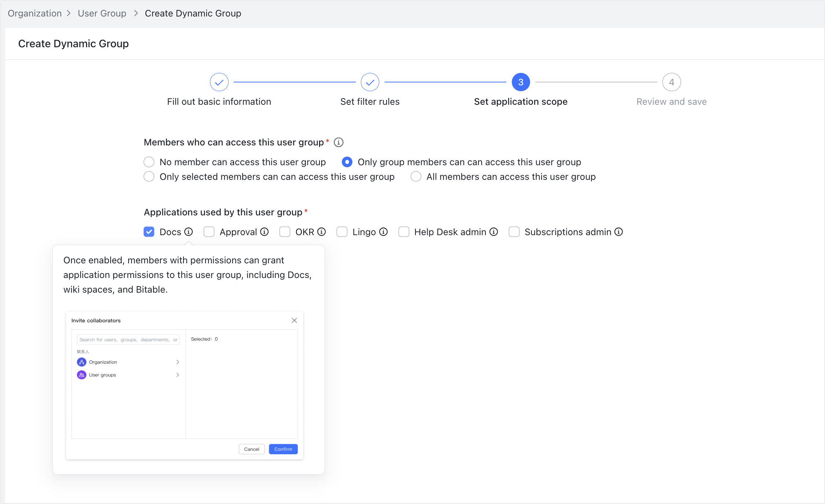Click the info icon next to Approval
Viewport: 825px width, 504px height.
pos(265,231)
